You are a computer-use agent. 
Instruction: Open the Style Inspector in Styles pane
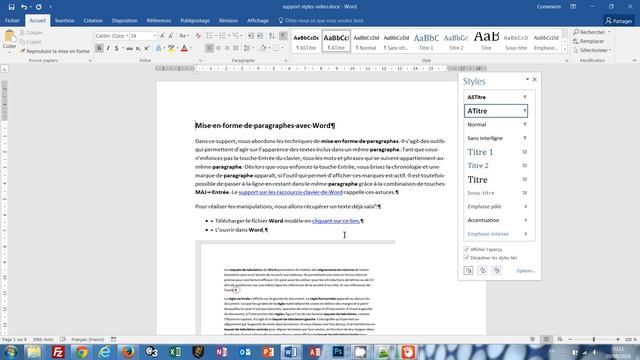click(x=482, y=270)
